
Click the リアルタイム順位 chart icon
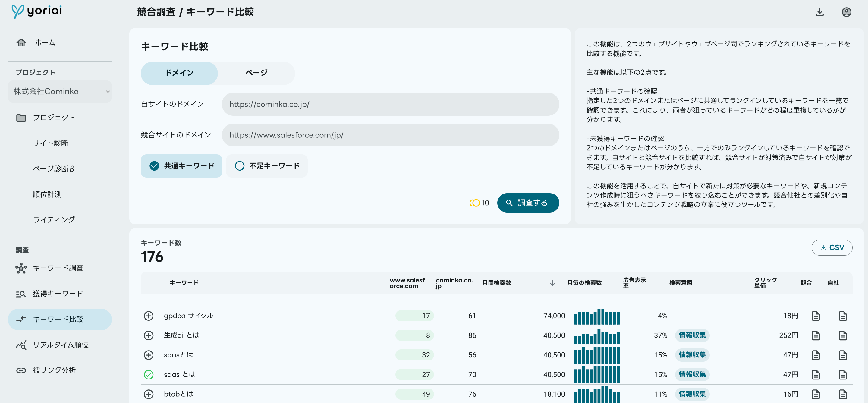21,345
